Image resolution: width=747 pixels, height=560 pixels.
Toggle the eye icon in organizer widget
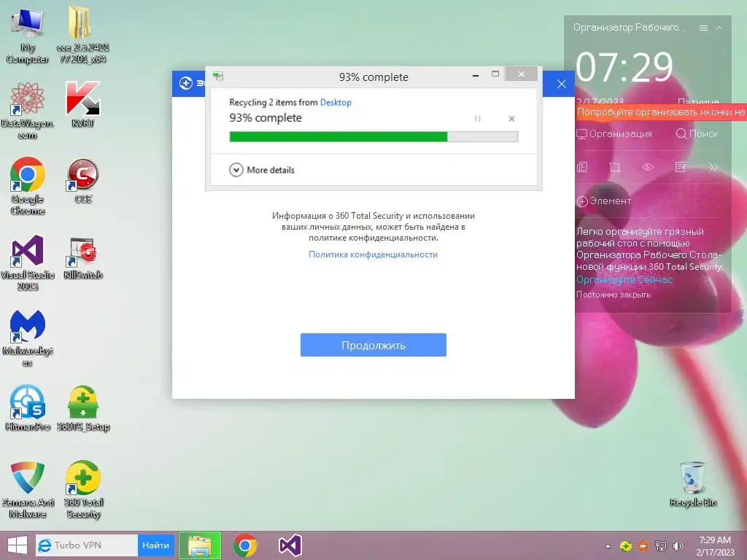(x=648, y=167)
